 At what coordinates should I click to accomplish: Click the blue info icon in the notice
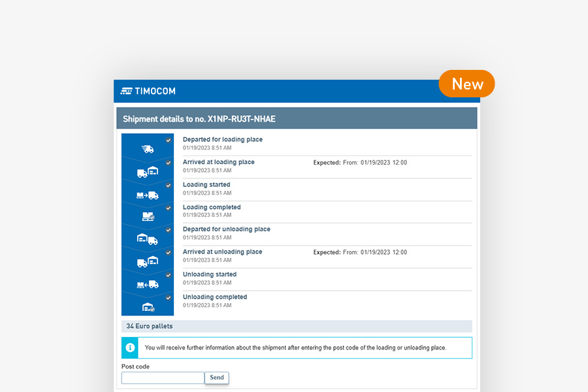tap(130, 348)
